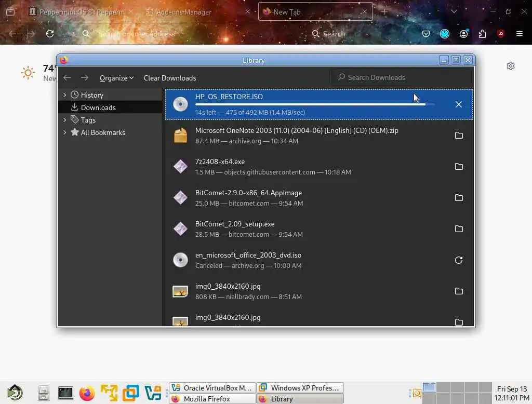Focus the Search Downloads field
The height and width of the screenshot is (404, 532).
click(x=402, y=77)
